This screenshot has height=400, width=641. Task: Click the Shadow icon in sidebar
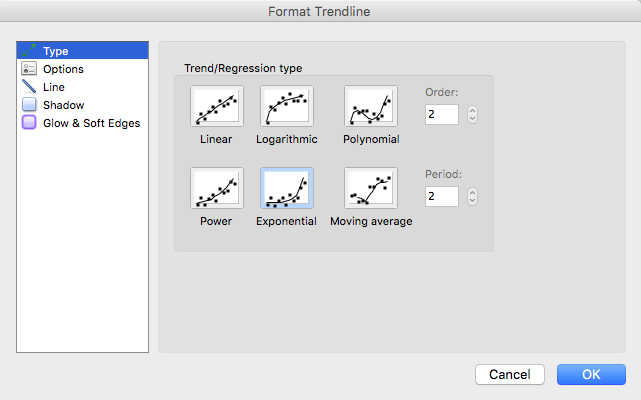(x=29, y=105)
